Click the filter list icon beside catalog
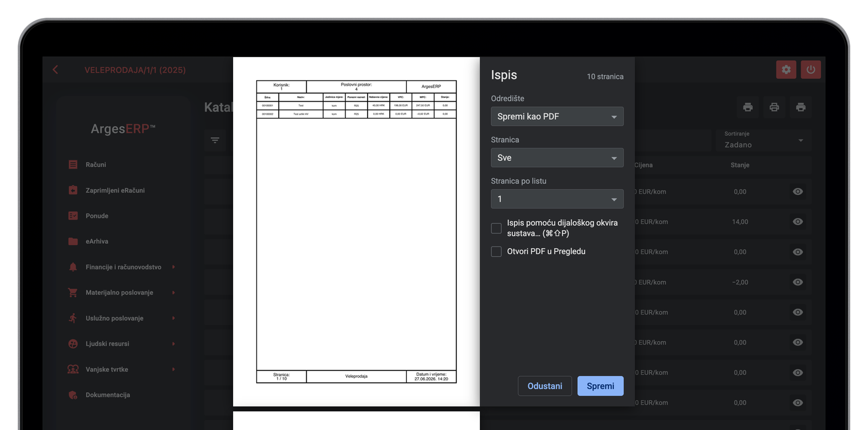The image size is (868, 430). point(215,140)
